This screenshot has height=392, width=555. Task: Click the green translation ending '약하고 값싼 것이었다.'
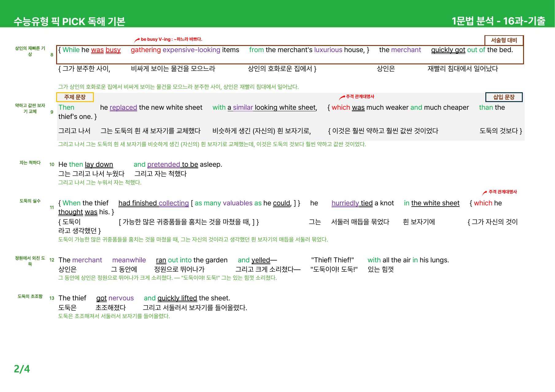click(212, 144)
